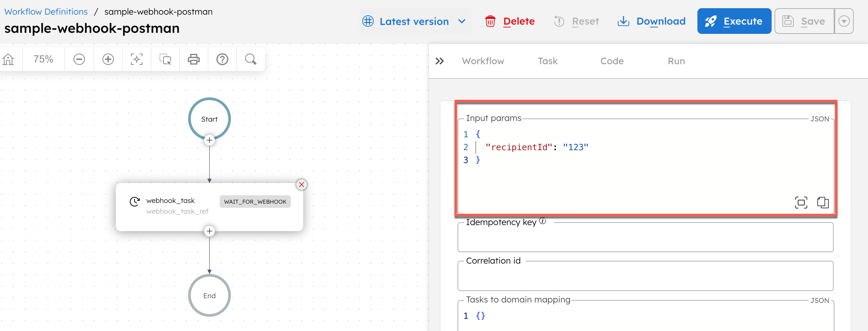Click the home icon in canvas toolbar
Viewport: 868px width, 331px height.
8,59
